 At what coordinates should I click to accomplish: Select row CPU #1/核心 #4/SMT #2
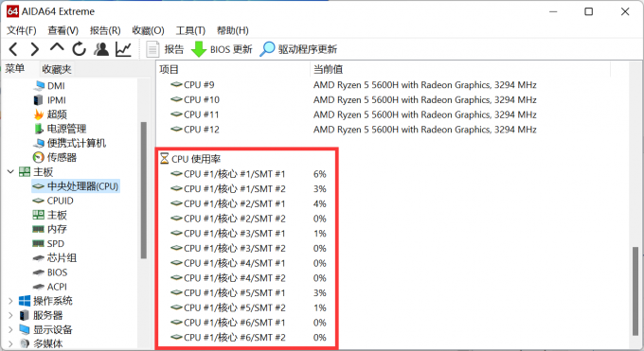pyautogui.click(x=248, y=278)
